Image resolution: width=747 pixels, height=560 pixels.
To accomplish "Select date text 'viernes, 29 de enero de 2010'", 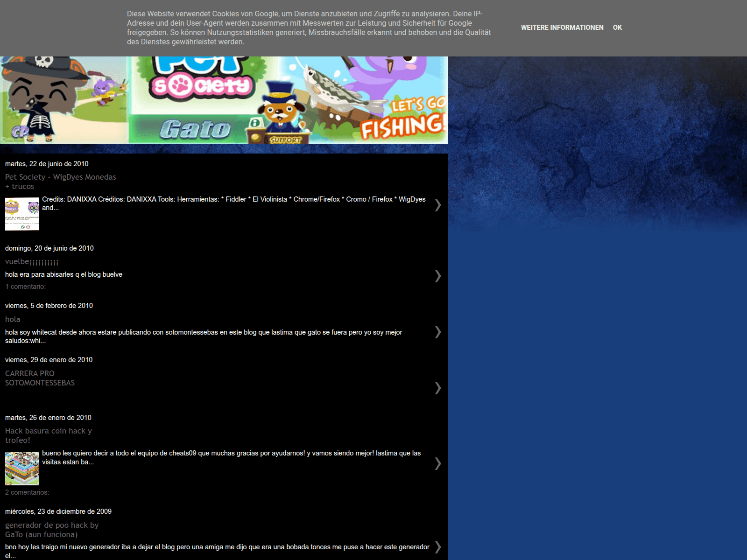I will 49,360.
